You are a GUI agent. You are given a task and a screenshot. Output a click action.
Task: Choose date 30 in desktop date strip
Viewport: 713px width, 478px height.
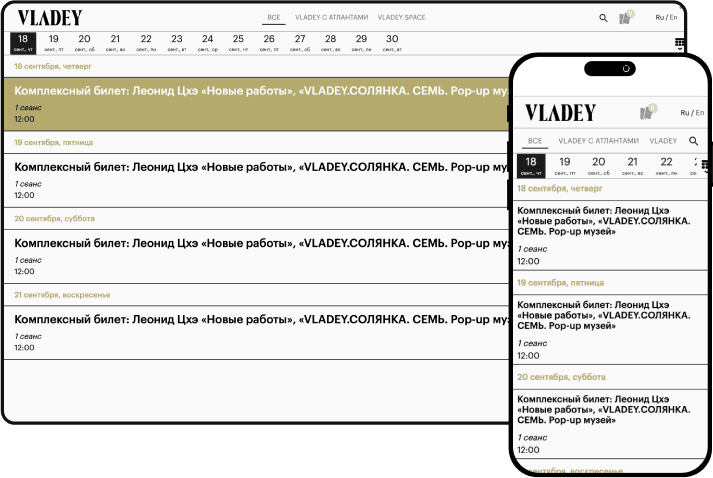(x=392, y=42)
